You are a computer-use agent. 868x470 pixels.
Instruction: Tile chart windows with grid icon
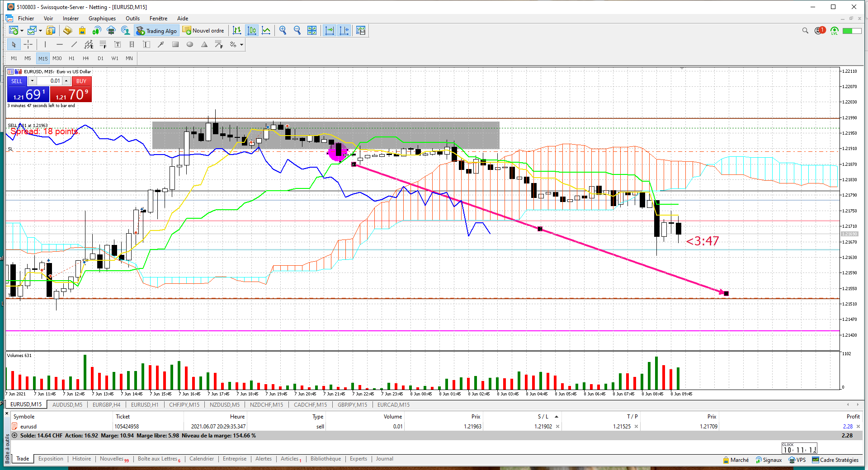click(312, 30)
